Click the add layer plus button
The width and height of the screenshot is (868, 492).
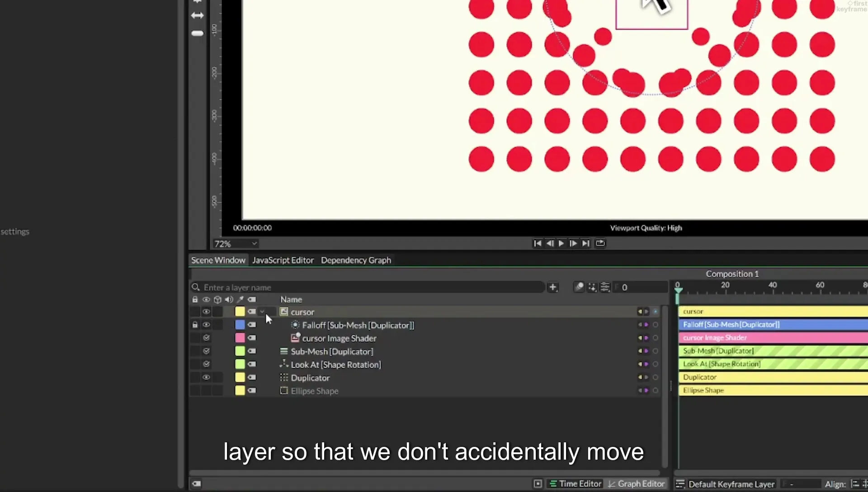pos(552,287)
